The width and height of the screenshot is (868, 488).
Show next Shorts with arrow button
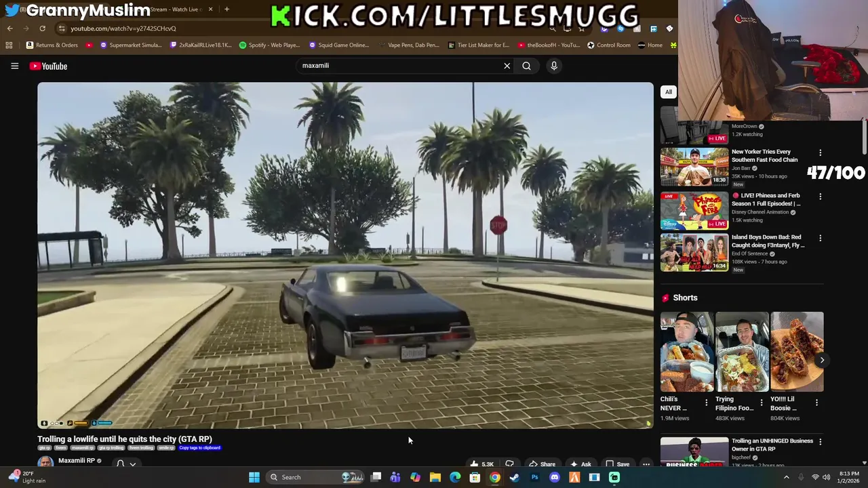pyautogui.click(x=821, y=360)
